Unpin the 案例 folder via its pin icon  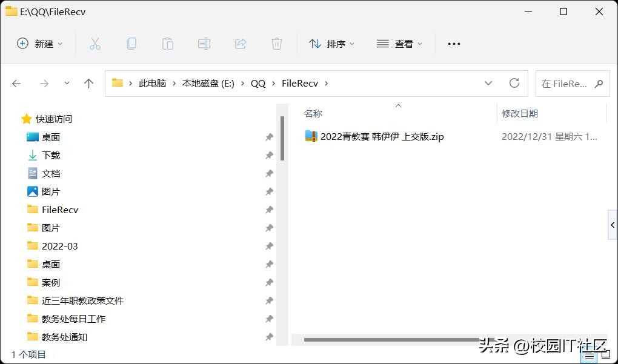[x=270, y=282]
